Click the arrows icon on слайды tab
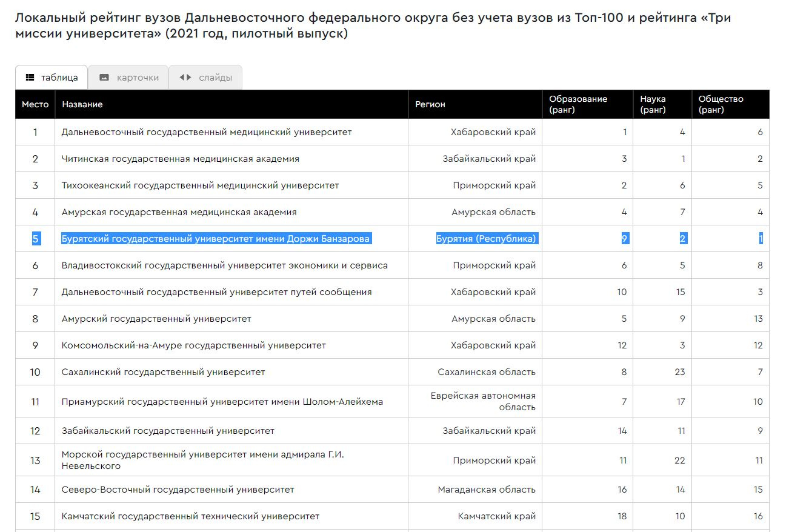The width and height of the screenshot is (789, 532). 186,78
